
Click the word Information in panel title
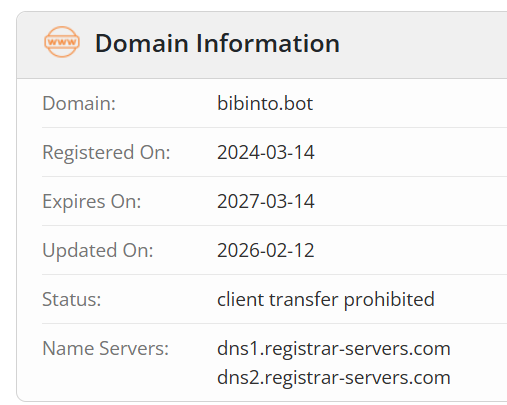268,43
